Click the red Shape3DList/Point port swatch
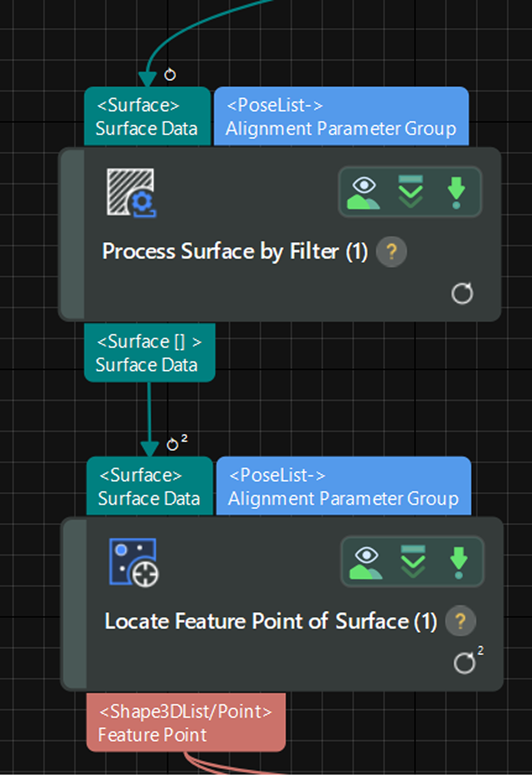This screenshot has height=775, width=532. (186, 711)
